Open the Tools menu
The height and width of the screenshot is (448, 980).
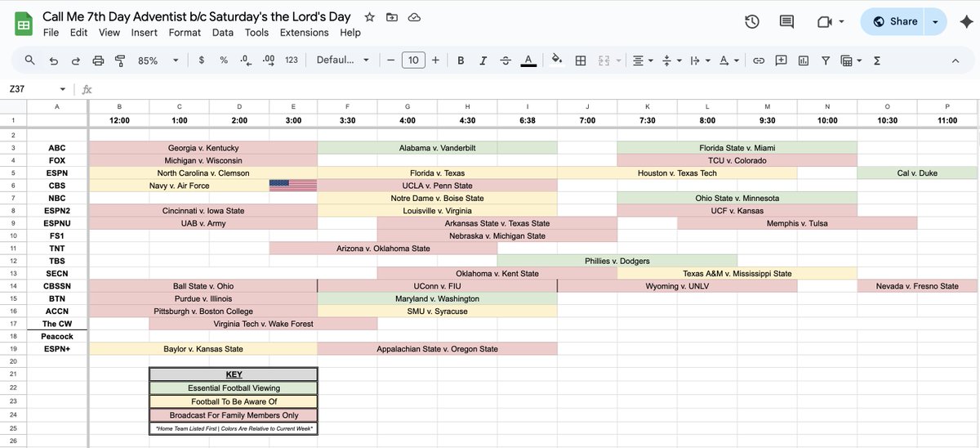click(x=256, y=33)
